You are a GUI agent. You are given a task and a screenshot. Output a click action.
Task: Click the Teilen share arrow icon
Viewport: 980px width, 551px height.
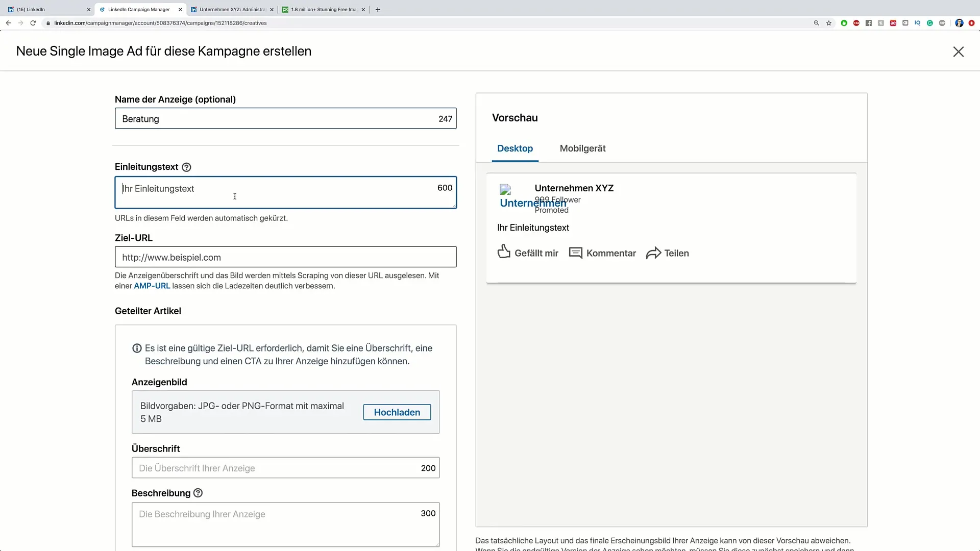pyautogui.click(x=653, y=253)
